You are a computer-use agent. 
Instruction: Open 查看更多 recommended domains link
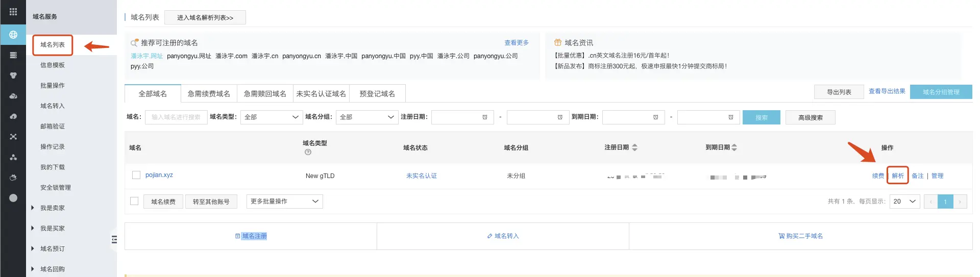517,43
